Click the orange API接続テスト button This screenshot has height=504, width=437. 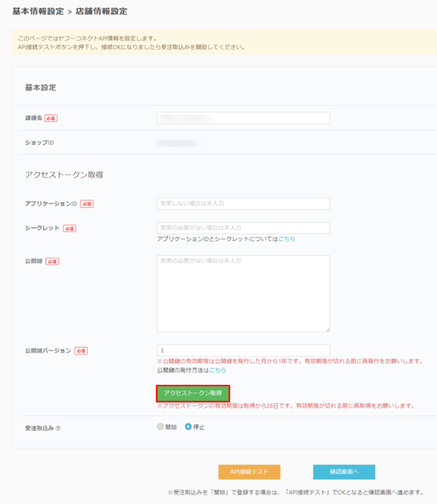pyautogui.click(x=249, y=472)
